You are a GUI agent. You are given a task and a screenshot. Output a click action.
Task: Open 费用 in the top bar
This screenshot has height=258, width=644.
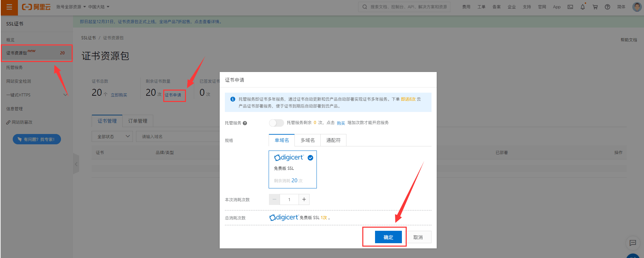click(466, 7)
